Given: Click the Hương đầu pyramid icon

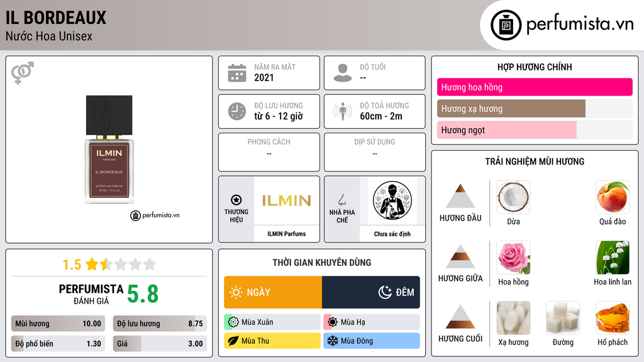Looking at the screenshot, I should click(x=460, y=196).
